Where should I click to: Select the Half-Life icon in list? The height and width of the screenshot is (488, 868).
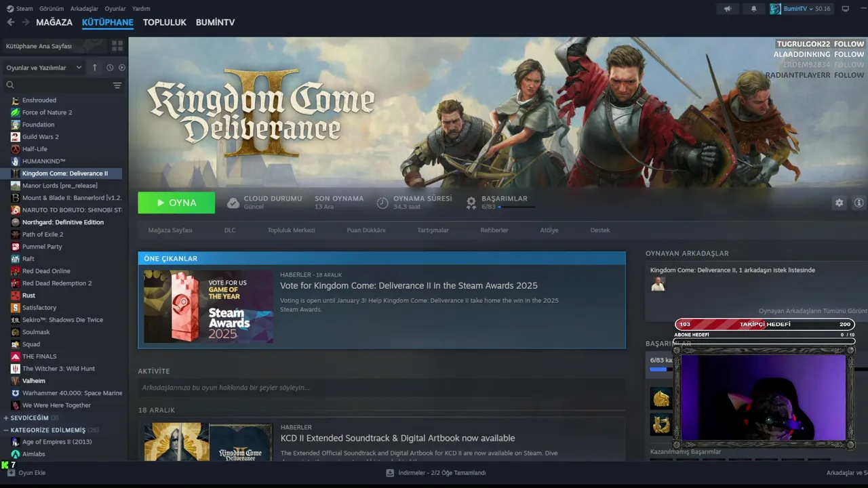(16, 149)
